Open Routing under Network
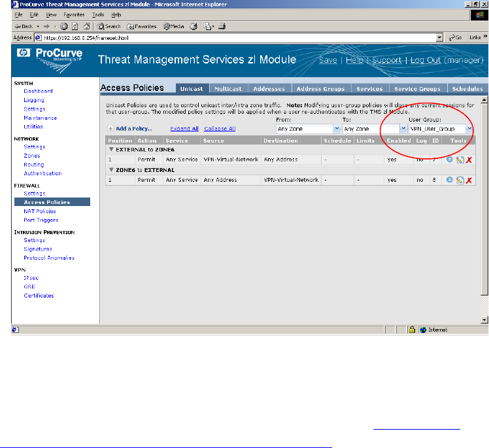 pyautogui.click(x=34, y=165)
